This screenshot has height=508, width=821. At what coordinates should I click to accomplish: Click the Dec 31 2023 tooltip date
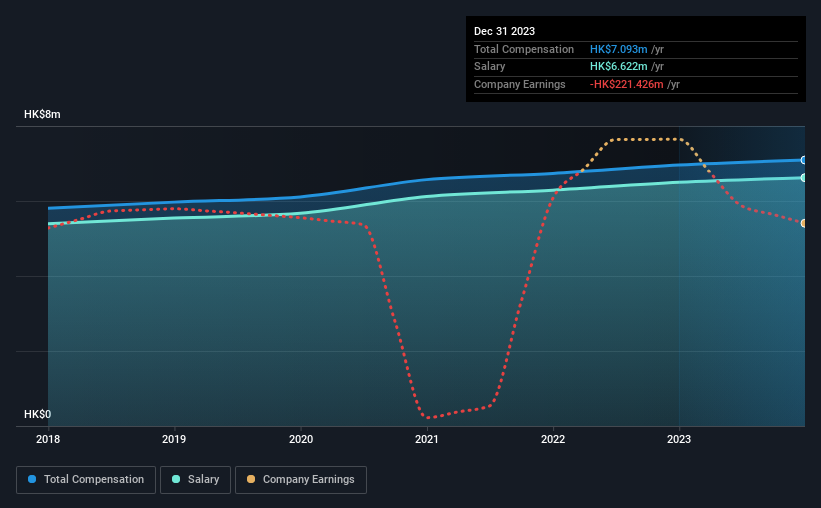504,31
